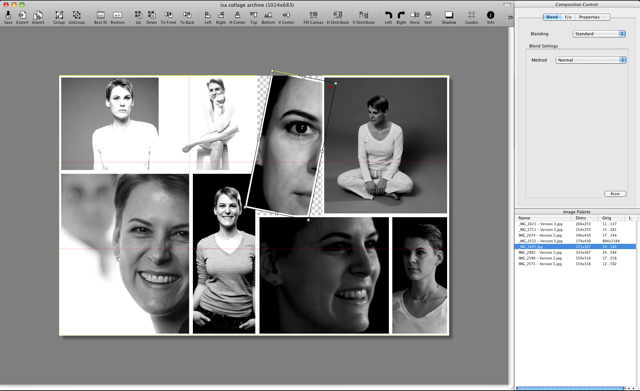
Task: Click the Bottom alignment icon
Action: pyautogui.click(x=268, y=17)
